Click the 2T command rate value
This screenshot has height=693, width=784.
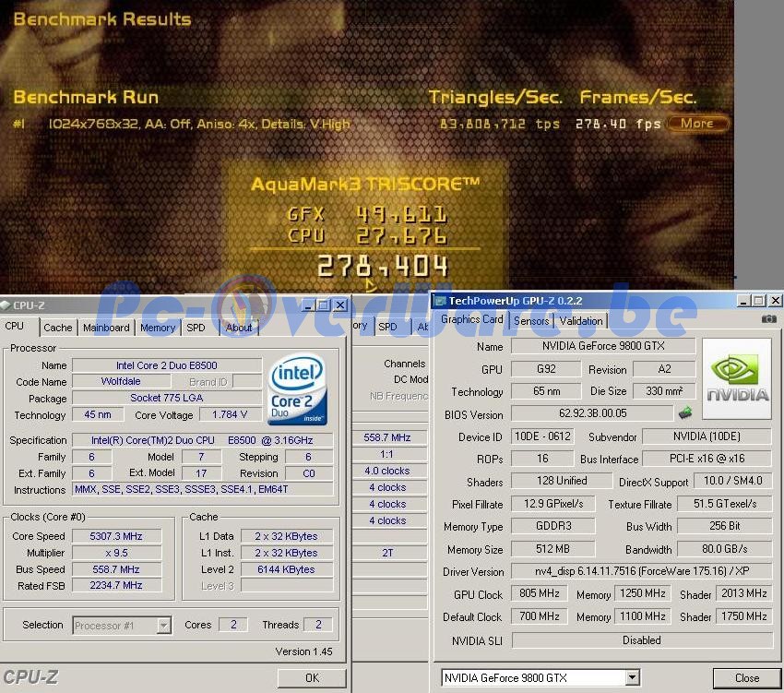point(387,553)
